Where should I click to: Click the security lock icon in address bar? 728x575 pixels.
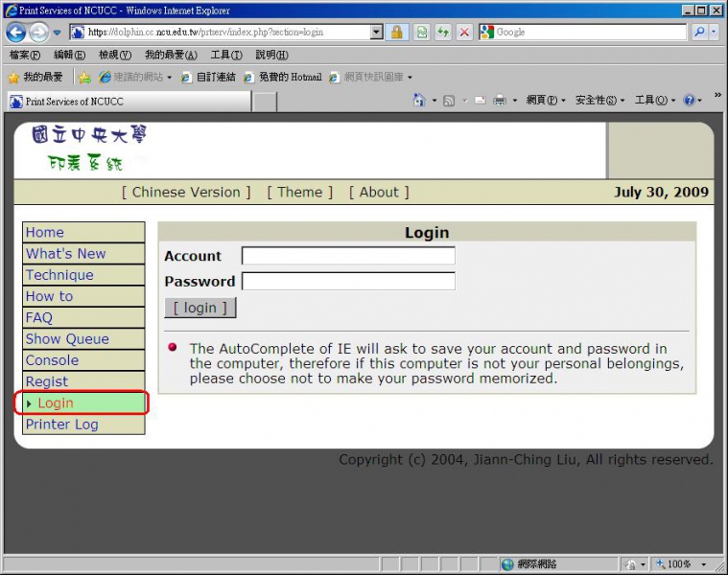pyautogui.click(x=396, y=32)
